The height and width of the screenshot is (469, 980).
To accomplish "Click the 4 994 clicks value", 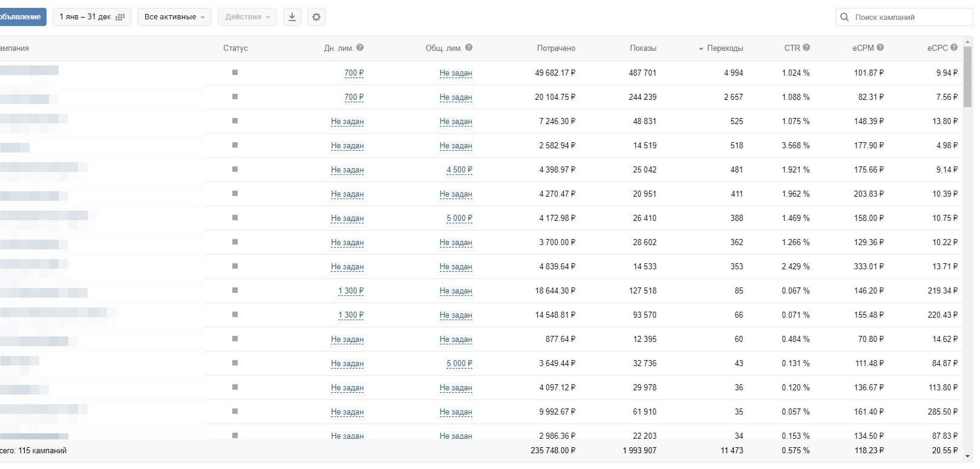I will 733,73.
